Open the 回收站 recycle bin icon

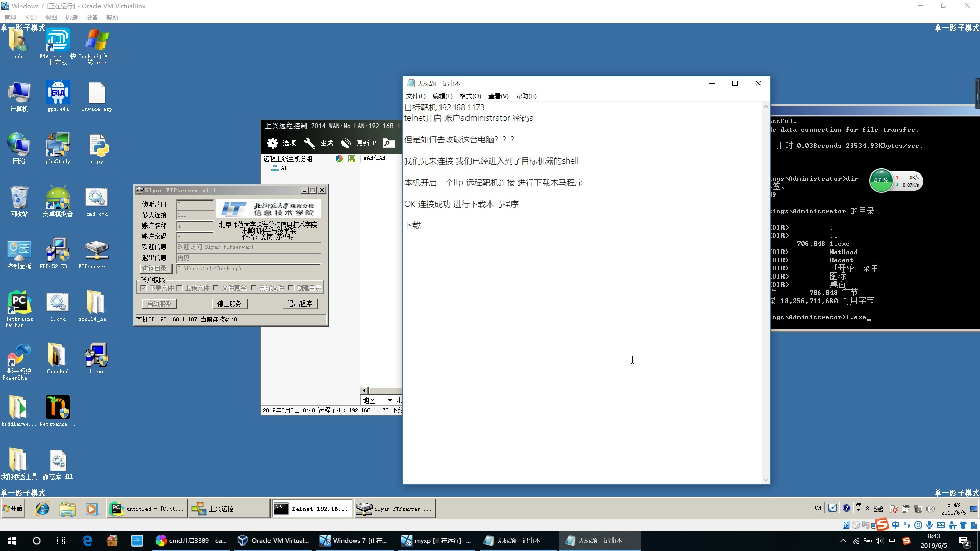[x=19, y=201]
